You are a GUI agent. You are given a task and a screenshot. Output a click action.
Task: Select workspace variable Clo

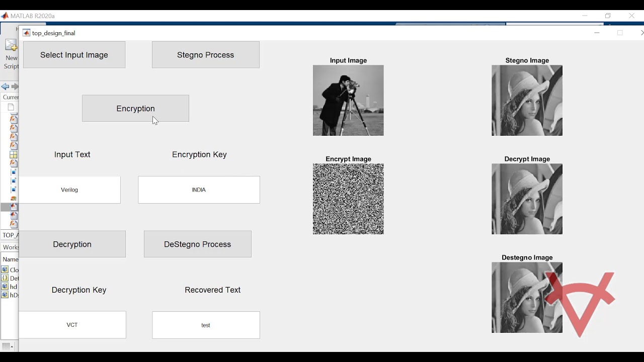[x=10, y=270]
